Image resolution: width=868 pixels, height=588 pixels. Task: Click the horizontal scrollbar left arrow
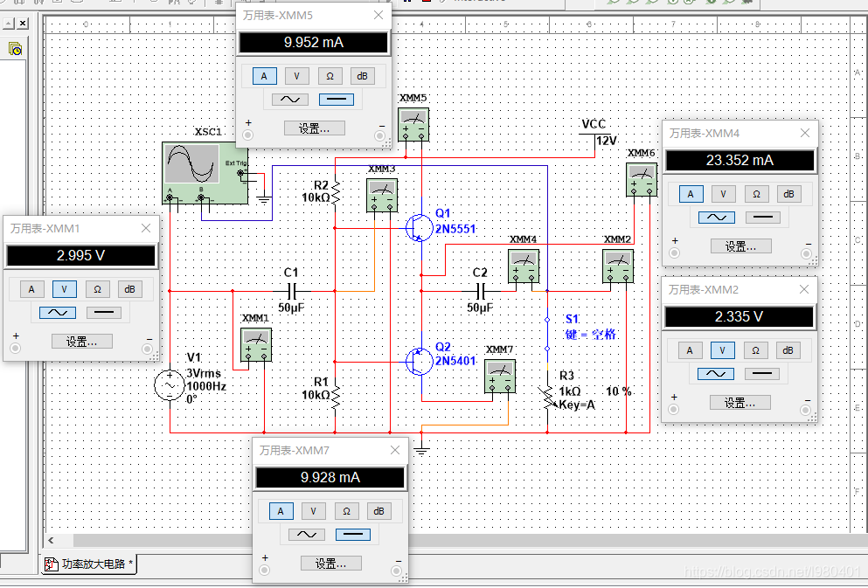(51, 541)
